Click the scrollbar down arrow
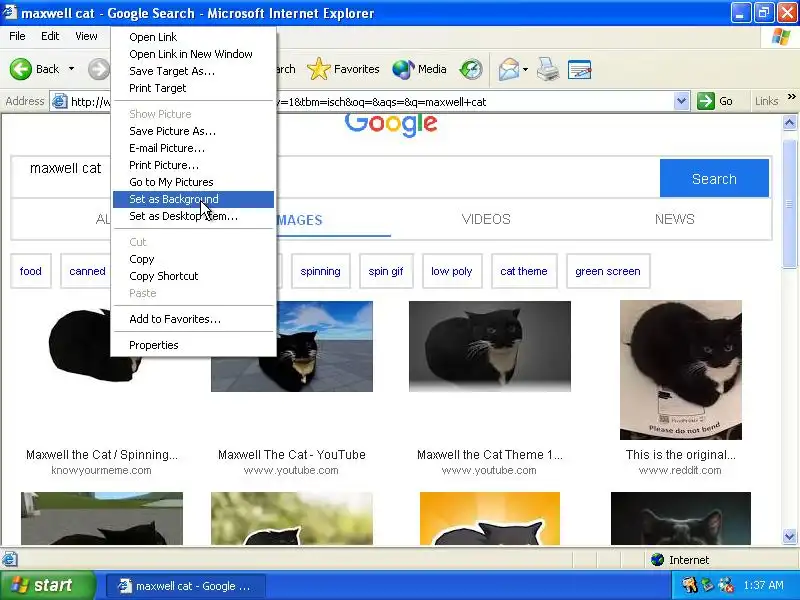The height and width of the screenshot is (600, 800). pos(789,536)
